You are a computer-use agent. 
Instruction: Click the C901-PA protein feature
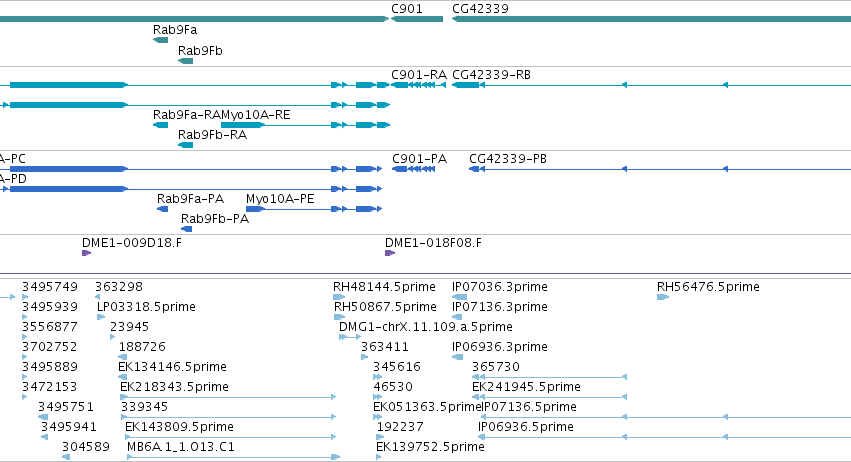click(414, 169)
